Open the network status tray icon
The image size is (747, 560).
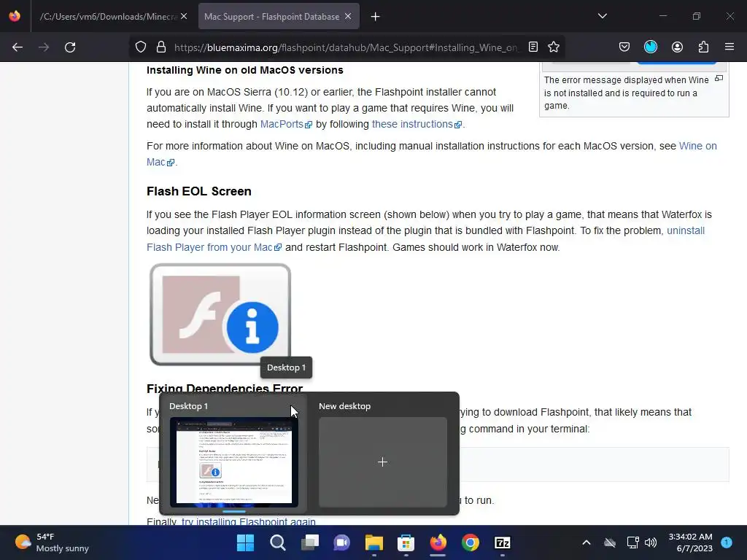tap(632, 542)
